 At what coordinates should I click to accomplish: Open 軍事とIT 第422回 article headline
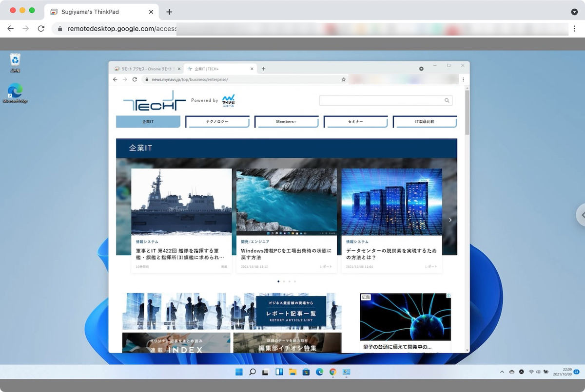coord(180,254)
